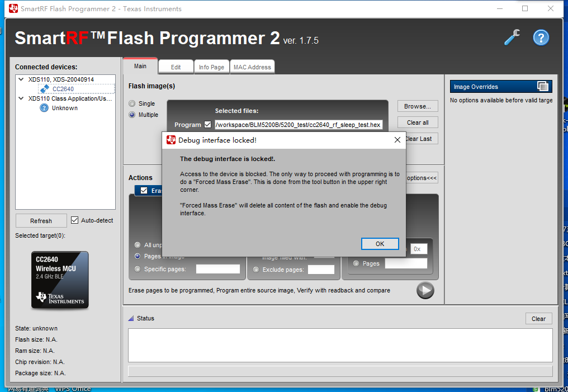Collapse the XDS110, XDS-20040914 tree node
Viewport: 568px width, 392px height.
pos(21,79)
